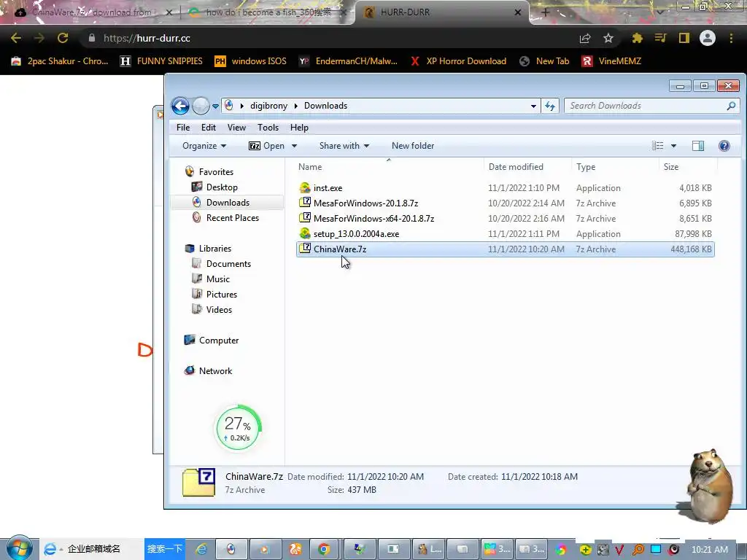Select MesaForWindows-x64-20.1.8.7z file
Screen dimensions: 747x560
coord(373,219)
